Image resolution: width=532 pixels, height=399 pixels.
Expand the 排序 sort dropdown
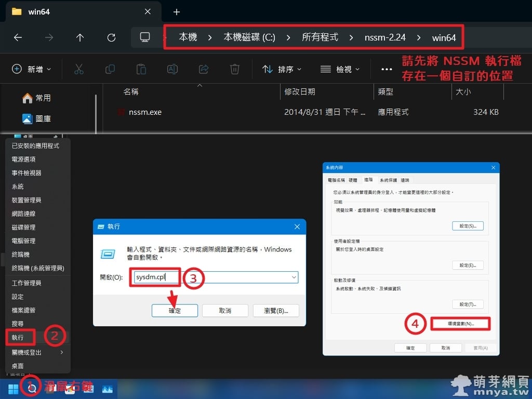point(282,69)
